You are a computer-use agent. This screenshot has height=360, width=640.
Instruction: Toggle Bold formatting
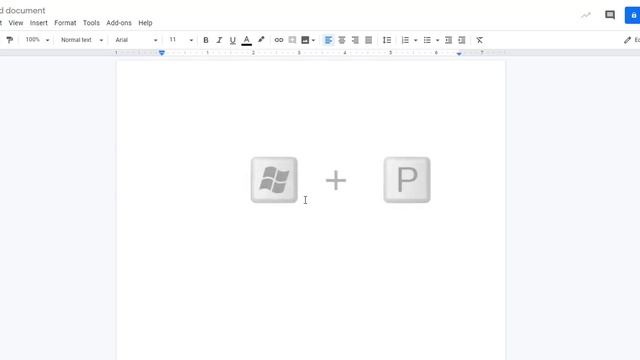click(x=206, y=40)
